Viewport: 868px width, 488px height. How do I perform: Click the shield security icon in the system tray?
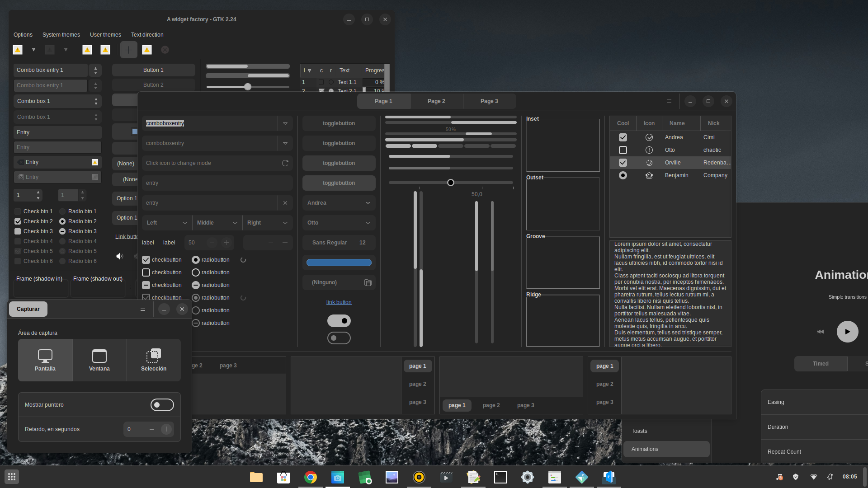tap(796, 477)
